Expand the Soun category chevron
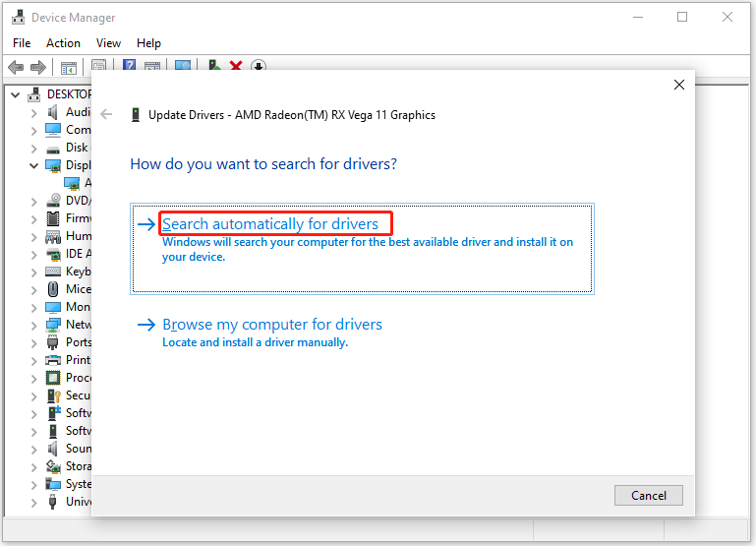756x546 pixels. point(33,450)
